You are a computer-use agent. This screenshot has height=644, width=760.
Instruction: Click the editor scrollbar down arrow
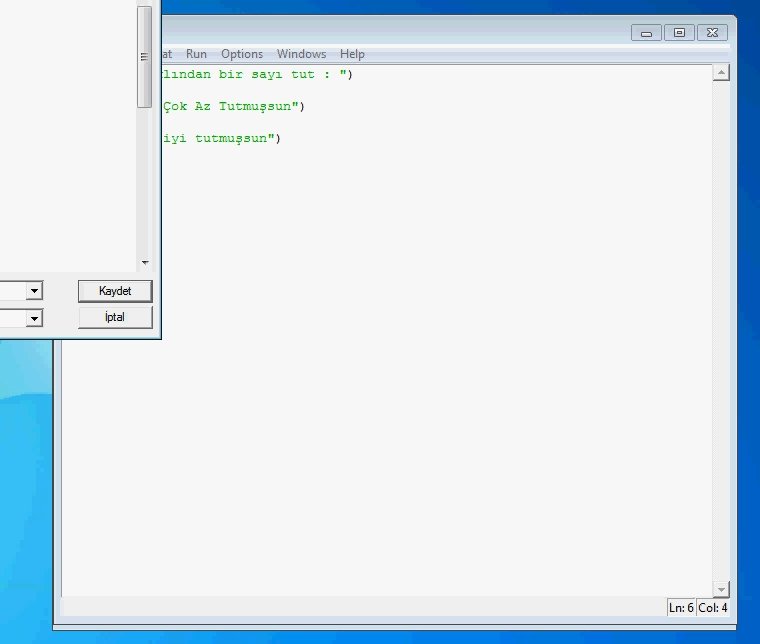(721, 589)
